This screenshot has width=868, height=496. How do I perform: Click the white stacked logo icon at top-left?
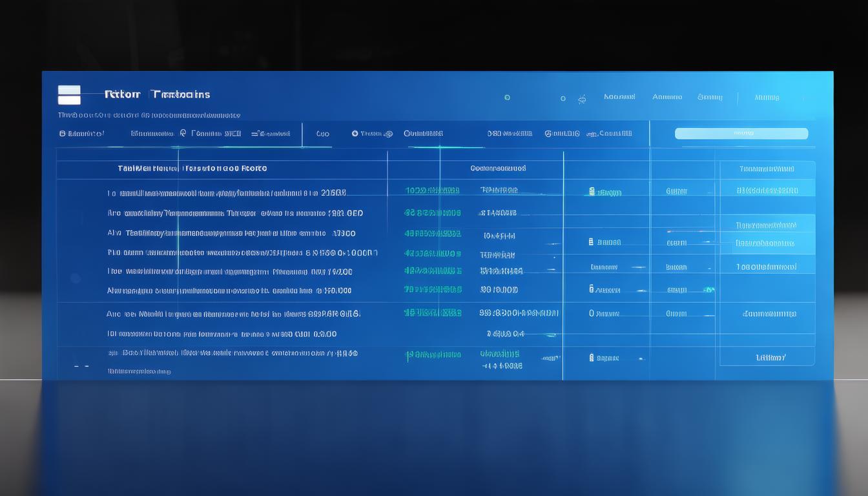tap(69, 95)
